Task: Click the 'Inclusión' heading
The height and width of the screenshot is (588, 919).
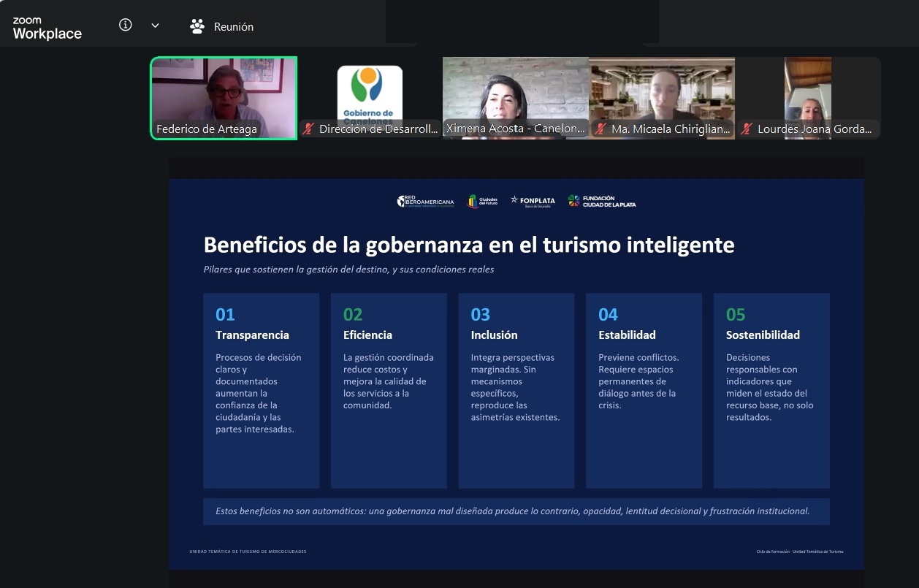Action: (494, 335)
